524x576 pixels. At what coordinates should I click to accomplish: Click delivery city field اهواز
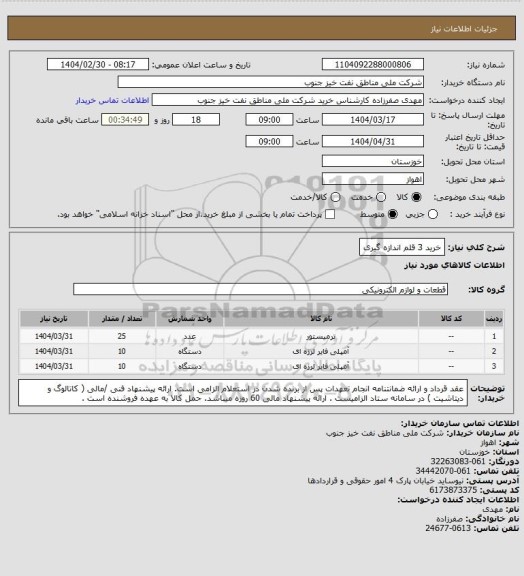pyautogui.click(x=373, y=179)
